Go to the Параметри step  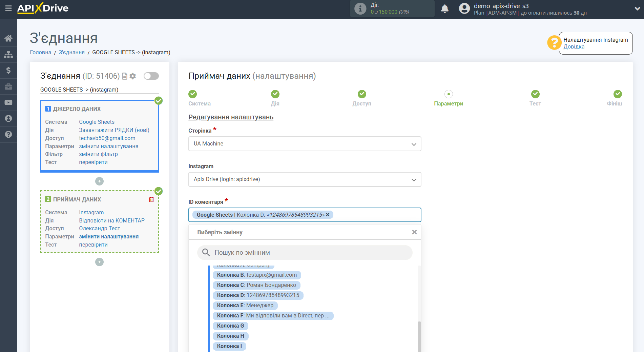coord(449,94)
